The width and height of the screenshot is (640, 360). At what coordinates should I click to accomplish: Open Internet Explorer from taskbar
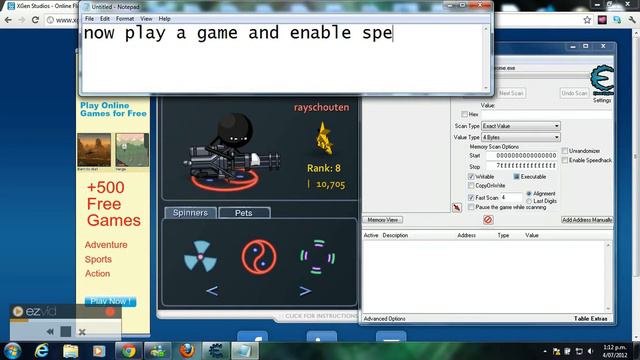41,351
